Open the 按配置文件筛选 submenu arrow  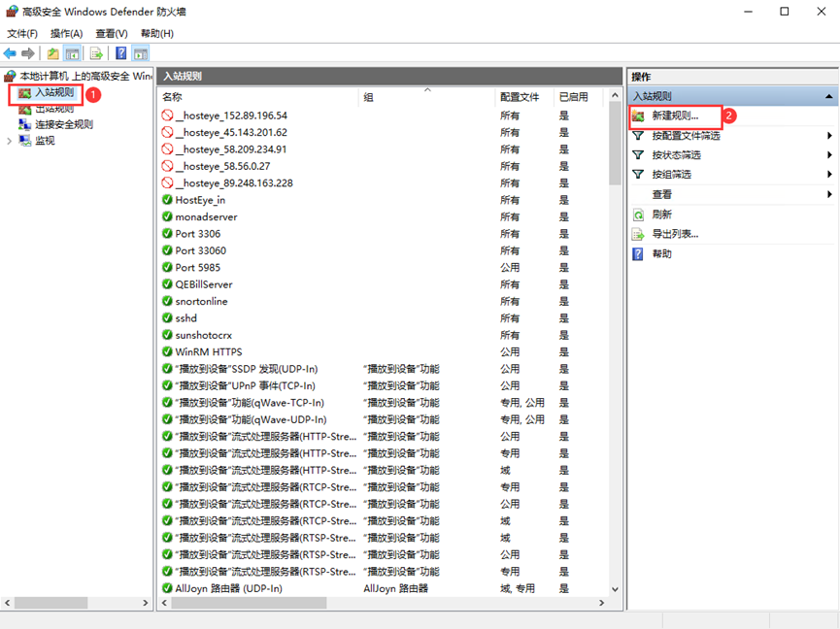[829, 136]
